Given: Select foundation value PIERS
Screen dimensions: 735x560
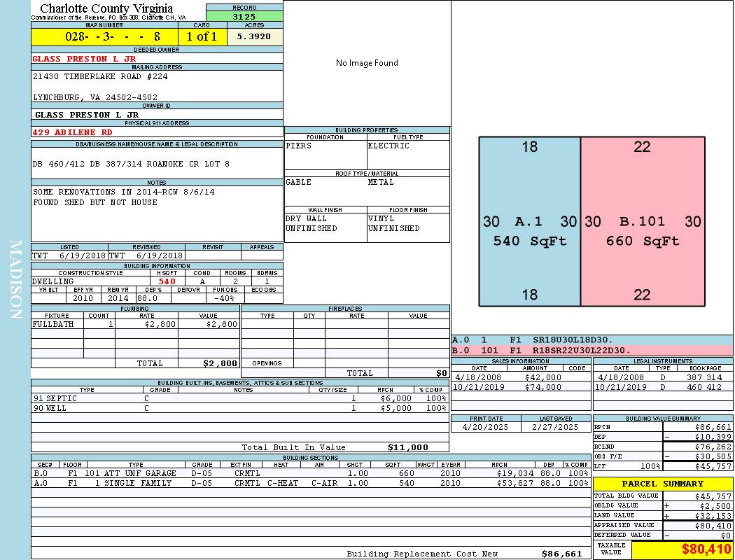Looking at the screenshot, I should click(x=299, y=146).
